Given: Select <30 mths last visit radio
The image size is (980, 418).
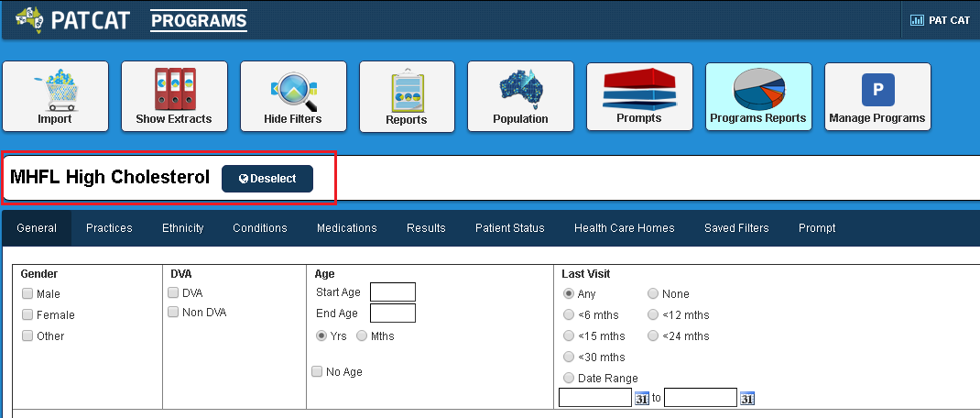Looking at the screenshot, I should (x=569, y=357).
